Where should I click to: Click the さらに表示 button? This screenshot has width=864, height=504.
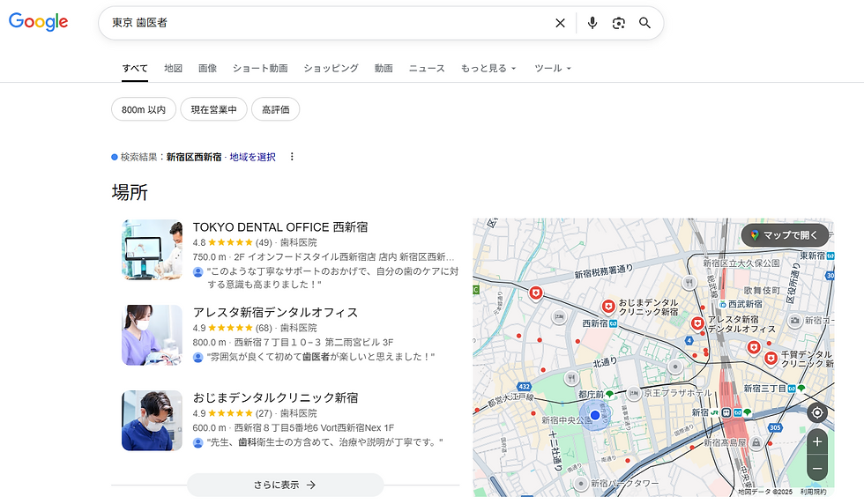(x=285, y=485)
